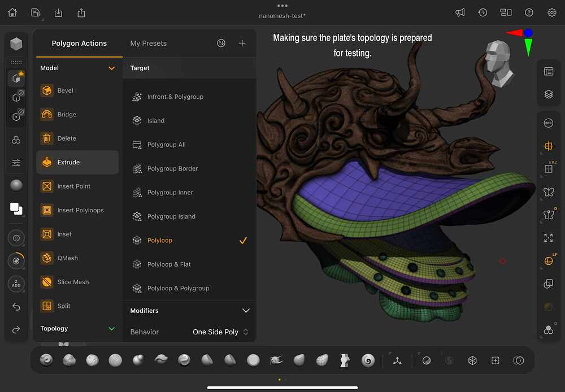The height and width of the screenshot is (392, 565).
Task: Select the Inset action
Action: pyautogui.click(x=77, y=234)
